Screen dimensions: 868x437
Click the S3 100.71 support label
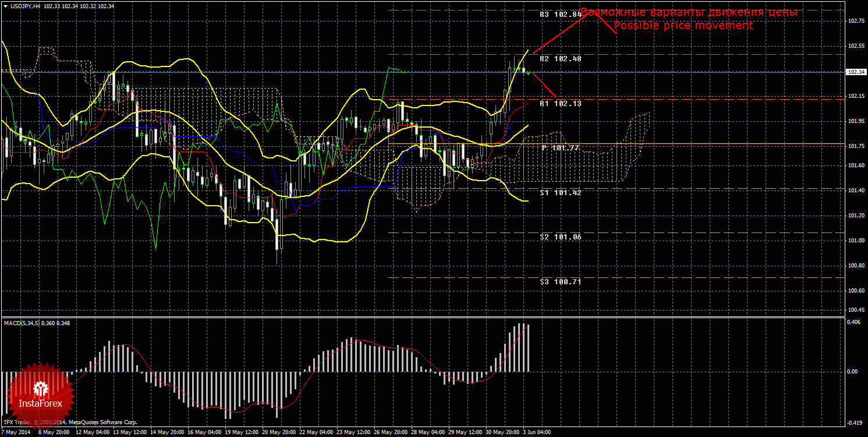click(x=560, y=281)
